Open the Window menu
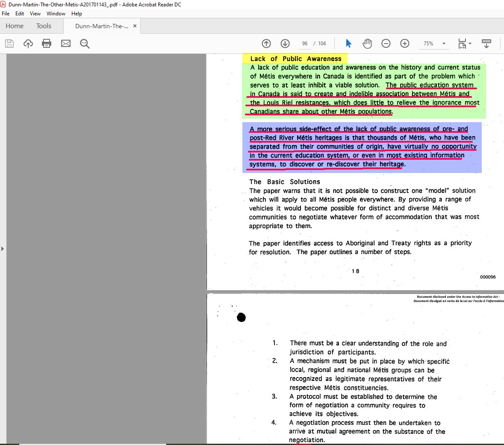The image size is (504, 445). click(56, 14)
